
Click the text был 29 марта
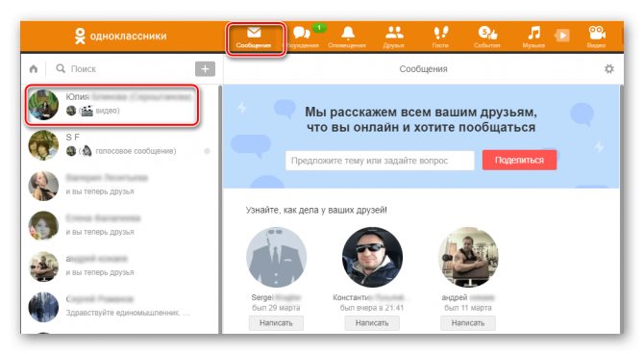[x=276, y=308]
